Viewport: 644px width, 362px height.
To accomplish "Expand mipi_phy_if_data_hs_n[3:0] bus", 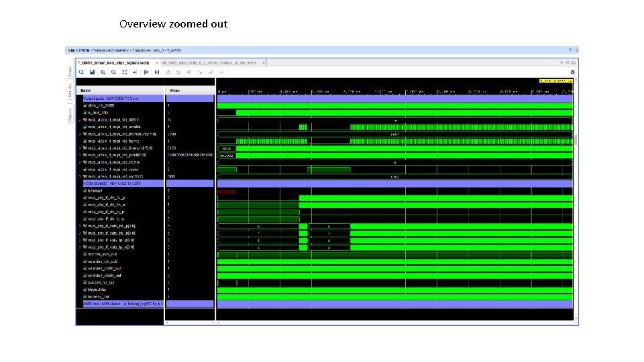I will point(80,233).
